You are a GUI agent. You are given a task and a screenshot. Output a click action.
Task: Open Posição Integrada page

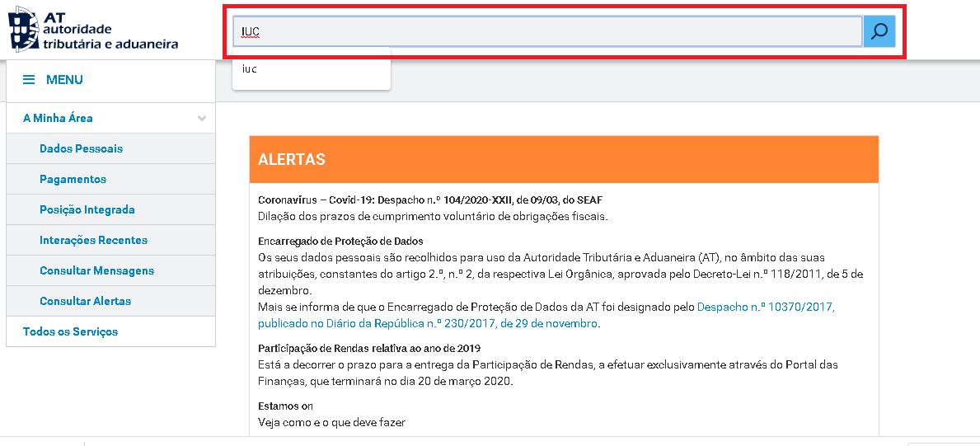(87, 209)
